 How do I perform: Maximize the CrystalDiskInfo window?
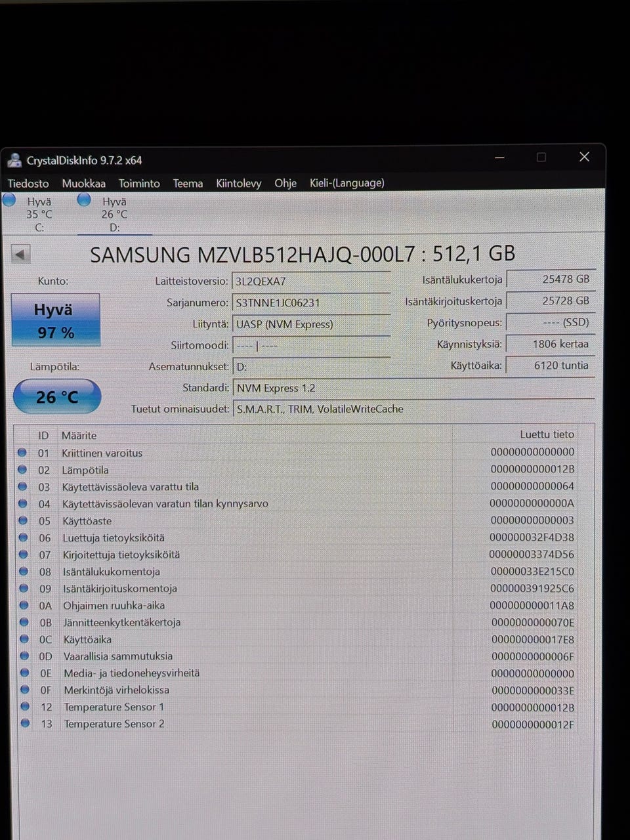[x=541, y=157]
